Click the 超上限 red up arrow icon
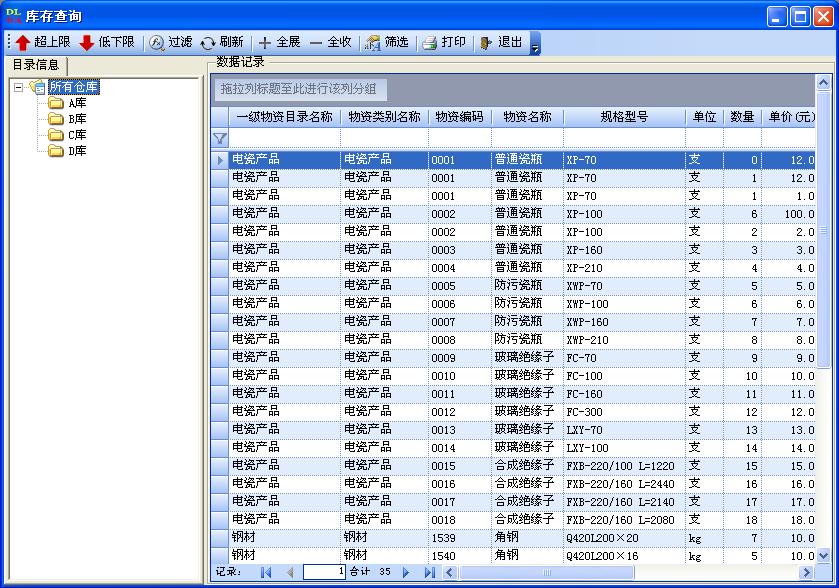The height and width of the screenshot is (588, 839). click(x=22, y=43)
